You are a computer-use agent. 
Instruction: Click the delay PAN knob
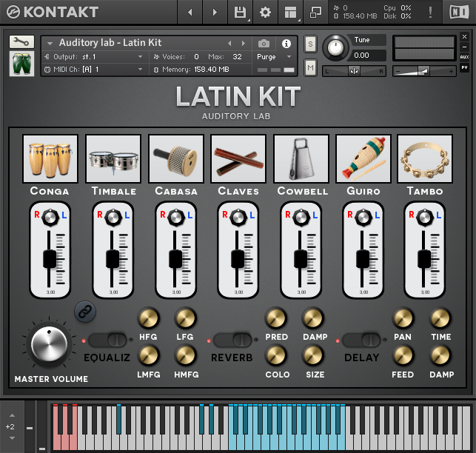[x=403, y=318]
